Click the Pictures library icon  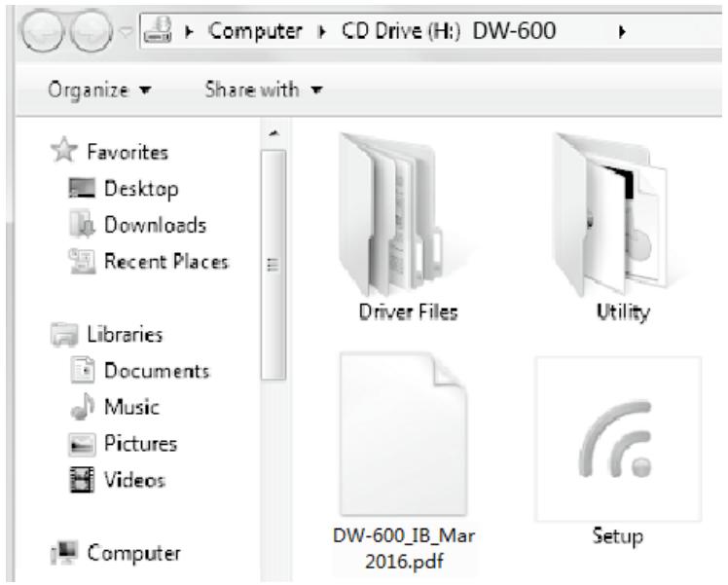tap(82, 444)
